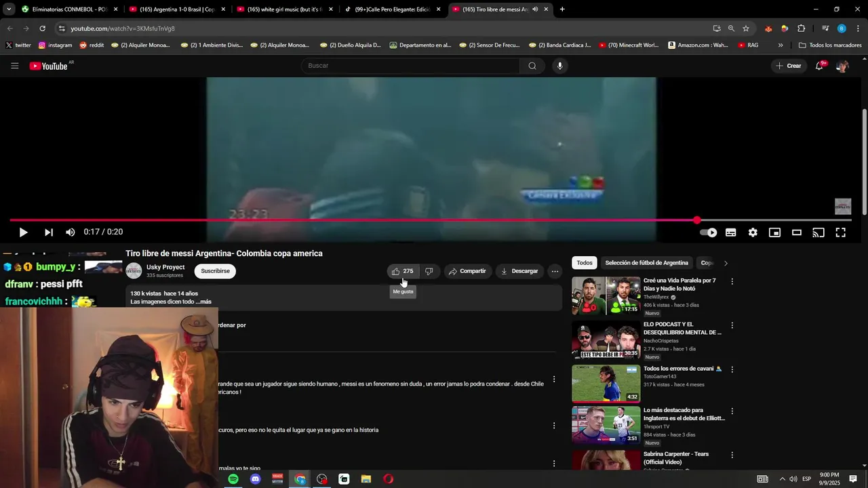
Task: Open the Crear button menu
Action: coord(789,66)
